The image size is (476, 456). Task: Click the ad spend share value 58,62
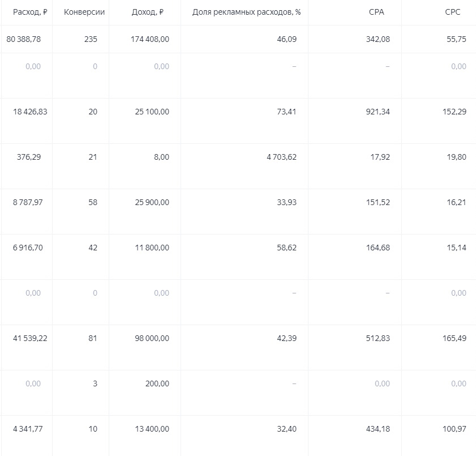pyautogui.click(x=286, y=248)
